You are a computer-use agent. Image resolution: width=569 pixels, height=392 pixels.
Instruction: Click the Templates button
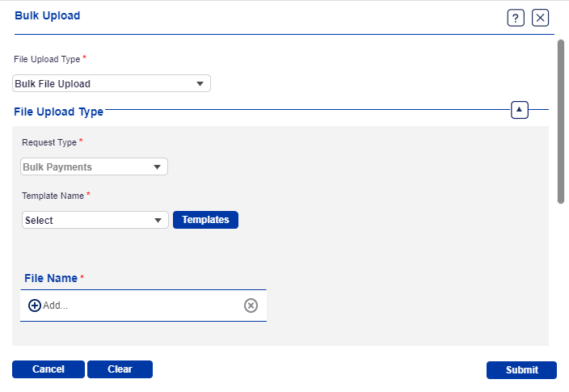click(x=205, y=220)
